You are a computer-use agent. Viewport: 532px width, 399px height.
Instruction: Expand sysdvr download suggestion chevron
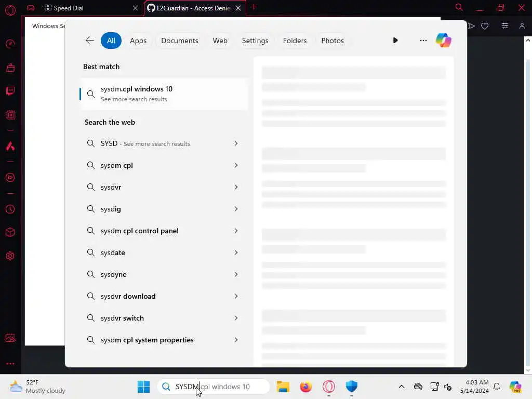click(236, 296)
